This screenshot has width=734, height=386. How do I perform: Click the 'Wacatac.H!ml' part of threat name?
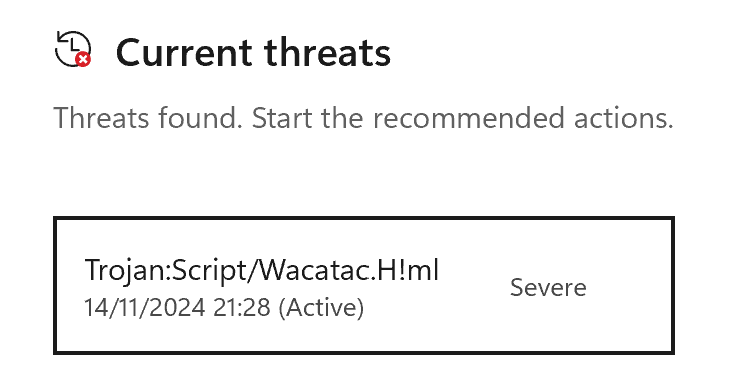tap(349, 270)
